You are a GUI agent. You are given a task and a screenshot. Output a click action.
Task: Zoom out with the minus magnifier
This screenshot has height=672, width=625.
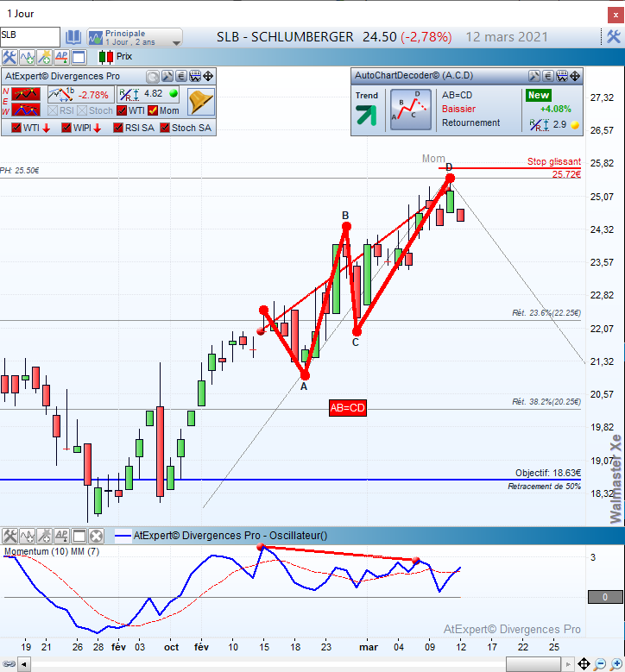600,664
